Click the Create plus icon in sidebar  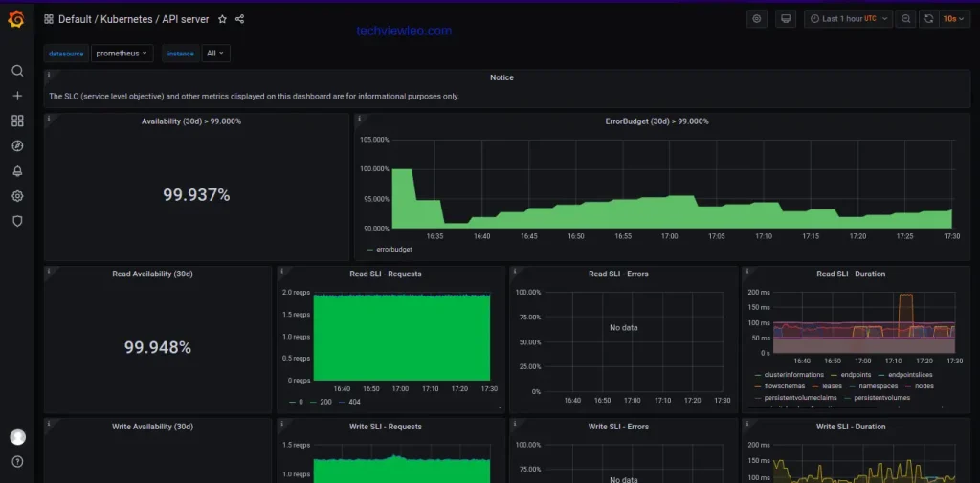17,96
